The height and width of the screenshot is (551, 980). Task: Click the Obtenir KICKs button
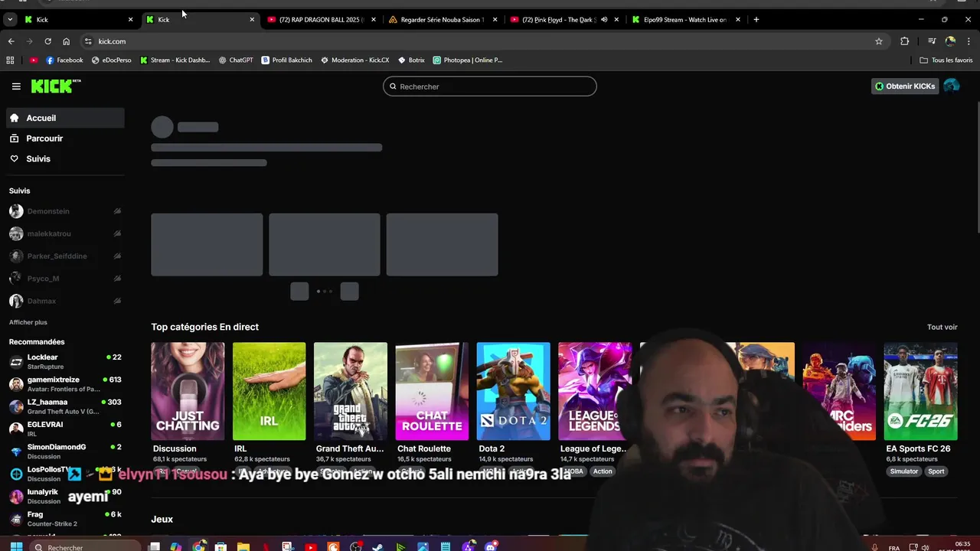[x=905, y=86]
